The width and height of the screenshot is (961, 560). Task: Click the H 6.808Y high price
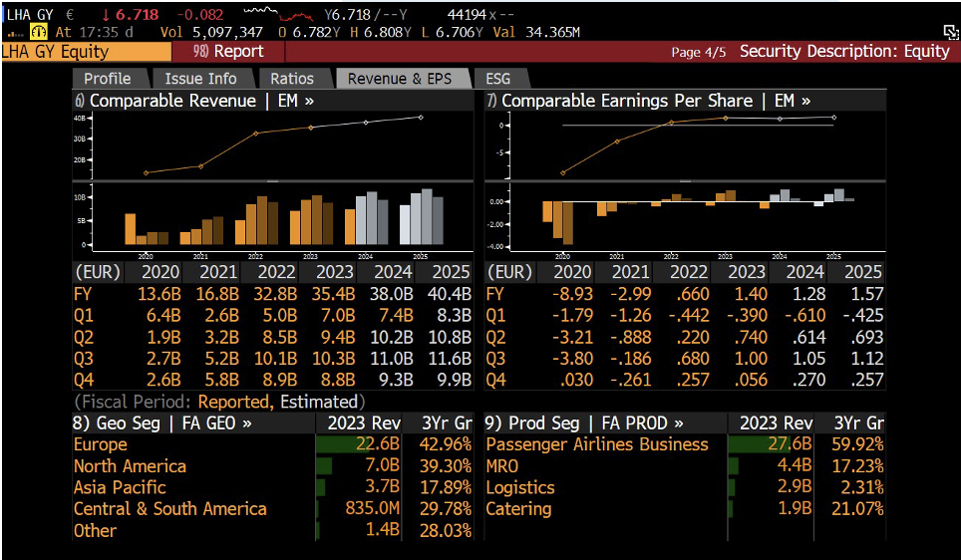pyautogui.click(x=381, y=33)
